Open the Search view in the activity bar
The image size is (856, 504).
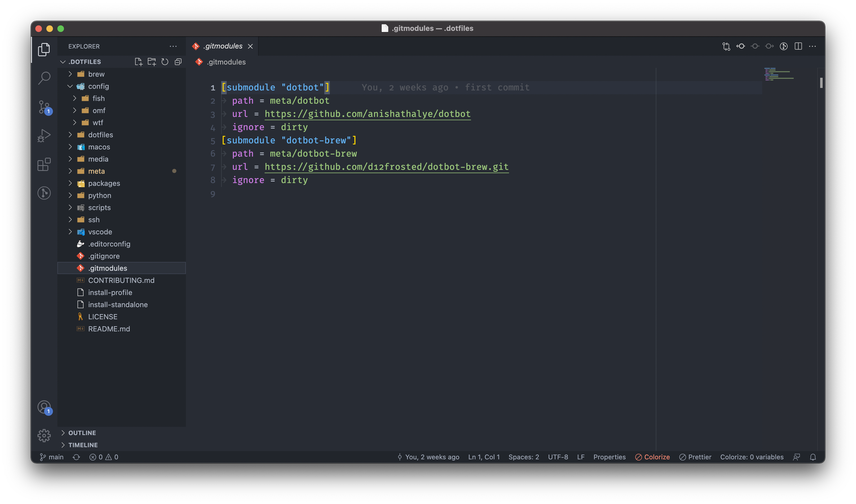tap(44, 78)
